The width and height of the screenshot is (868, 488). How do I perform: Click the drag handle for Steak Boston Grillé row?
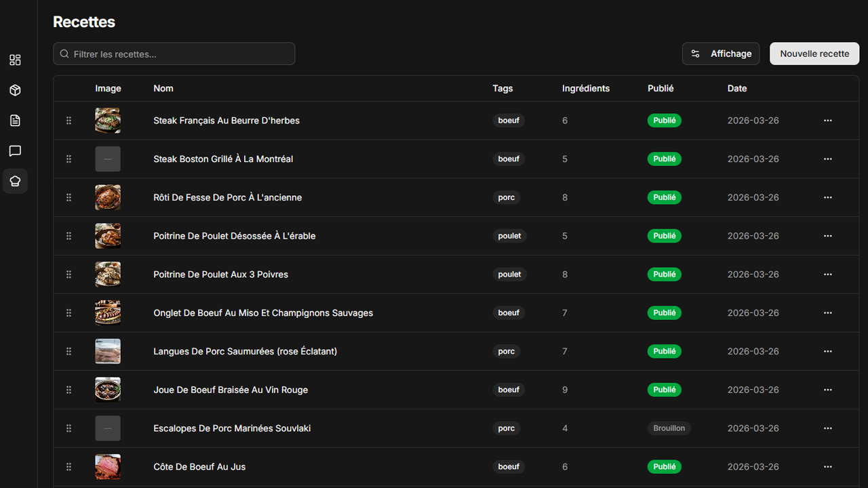68,159
